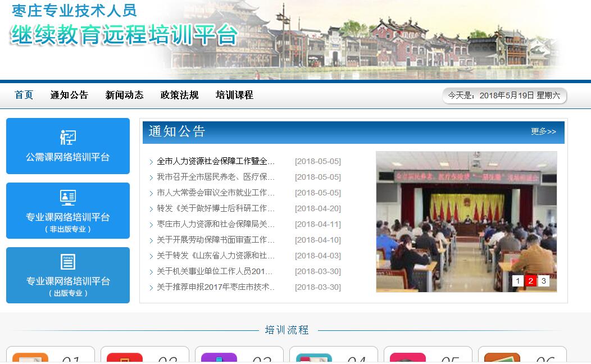Viewport: 591px width, 364px height.
Task: Switch carousel to slide 1
Action: coord(517,281)
